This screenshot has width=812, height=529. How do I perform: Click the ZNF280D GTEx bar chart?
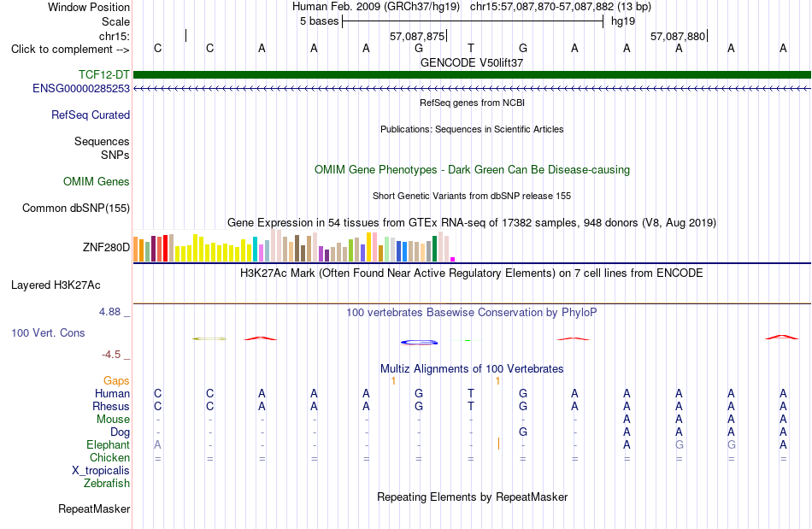click(x=294, y=246)
